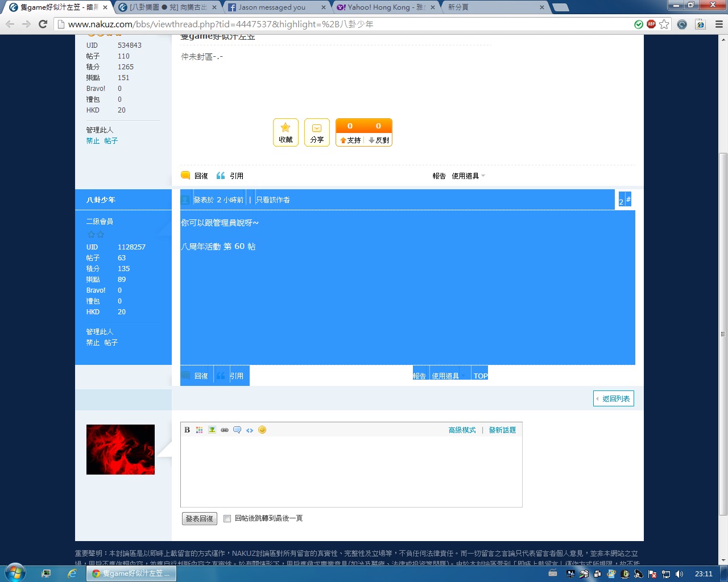
Task: Click the insert image icon in editor
Action: coord(212,430)
